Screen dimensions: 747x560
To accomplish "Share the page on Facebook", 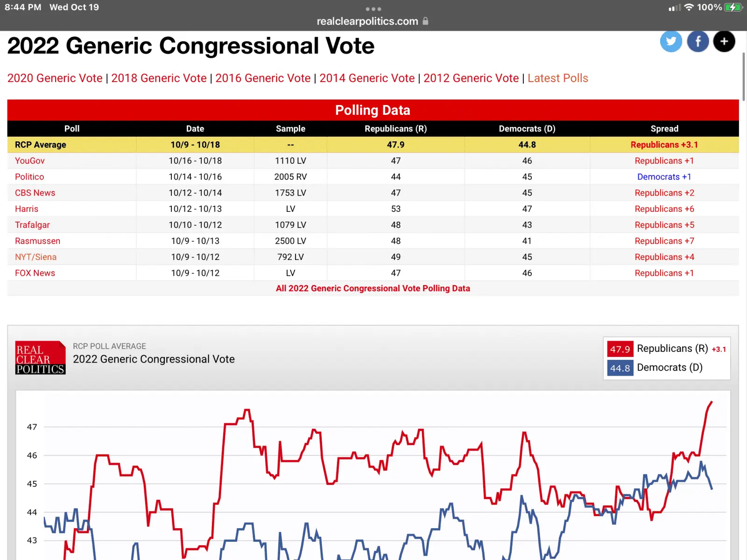I will tap(698, 42).
